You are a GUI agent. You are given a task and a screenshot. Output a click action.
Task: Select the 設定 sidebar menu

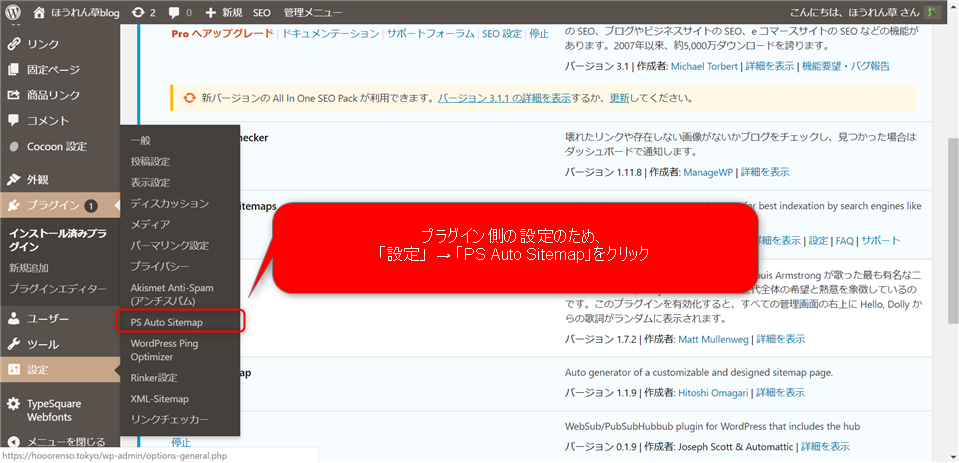click(x=60, y=370)
